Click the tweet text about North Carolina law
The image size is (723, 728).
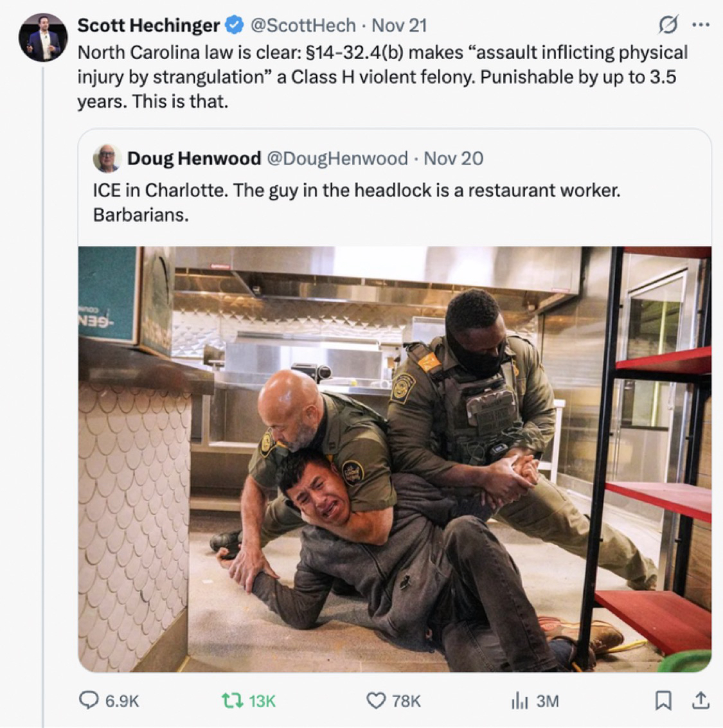coord(382,76)
